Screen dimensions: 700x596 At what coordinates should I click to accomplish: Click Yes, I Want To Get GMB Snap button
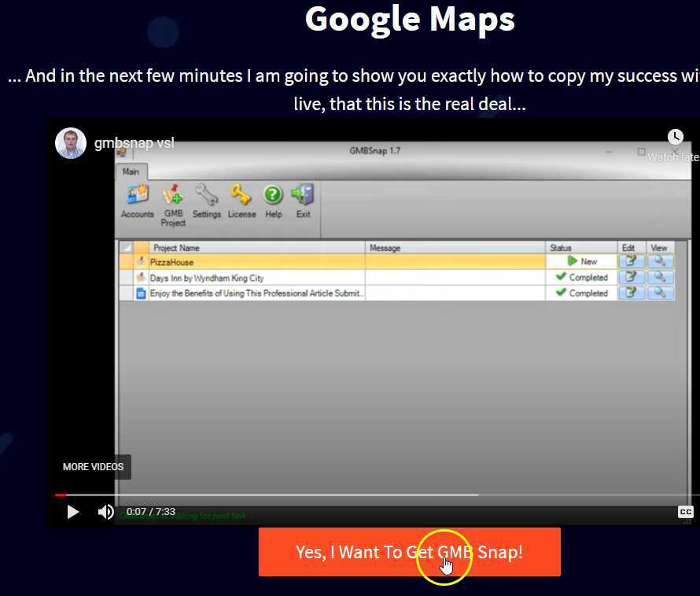point(409,552)
